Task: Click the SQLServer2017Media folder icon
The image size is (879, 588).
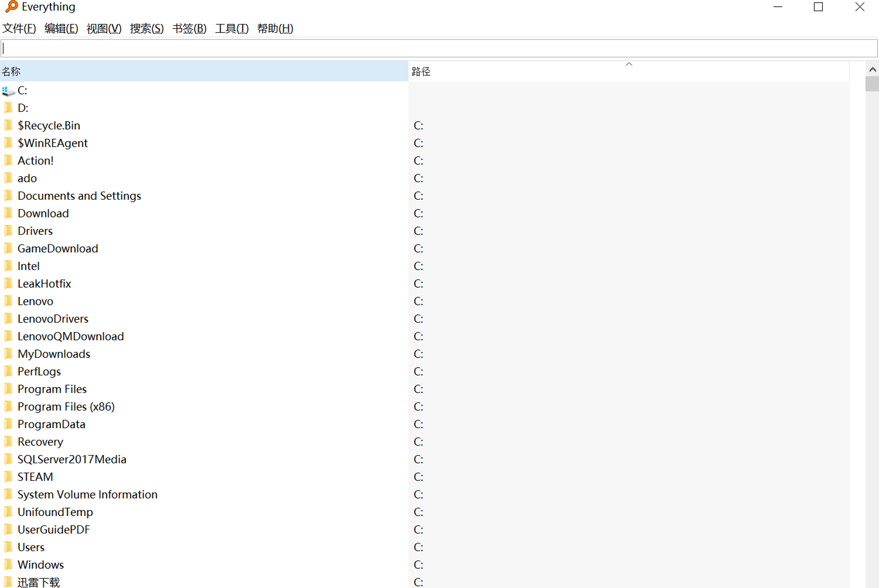Action: click(x=8, y=459)
